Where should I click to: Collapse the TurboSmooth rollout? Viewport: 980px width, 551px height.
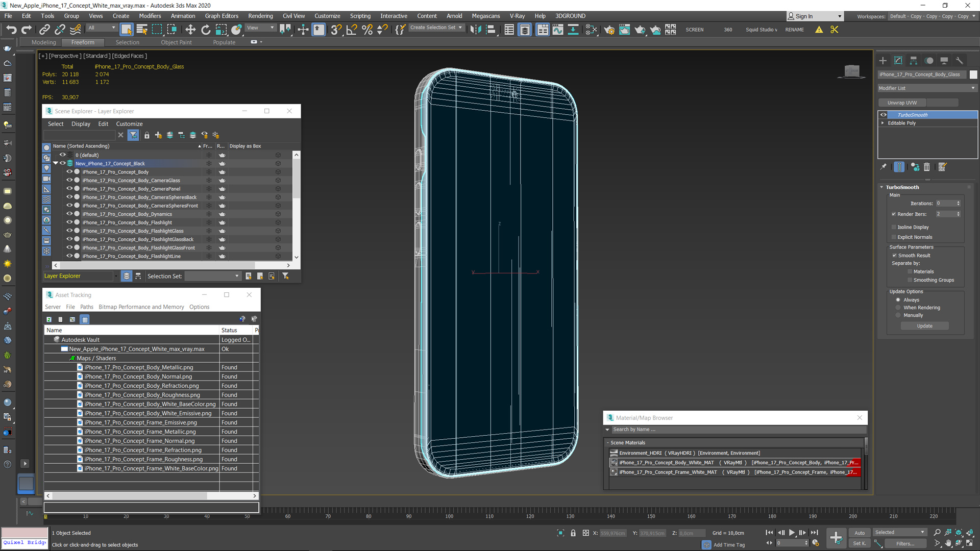click(881, 187)
